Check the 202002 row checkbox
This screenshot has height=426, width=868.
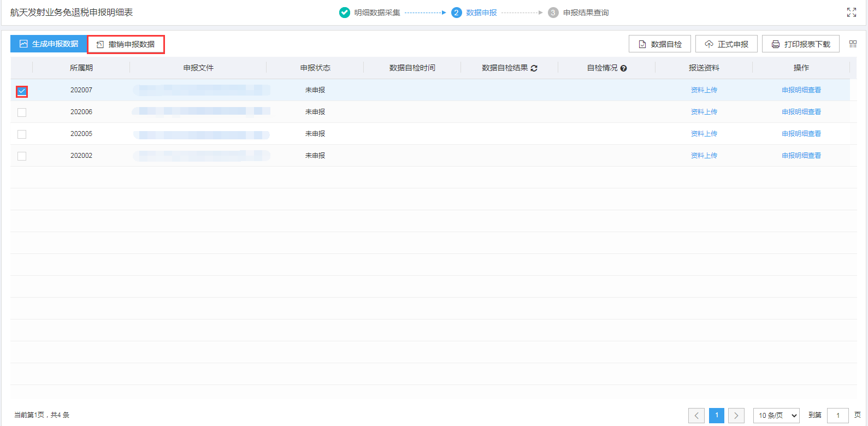(22, 156)
